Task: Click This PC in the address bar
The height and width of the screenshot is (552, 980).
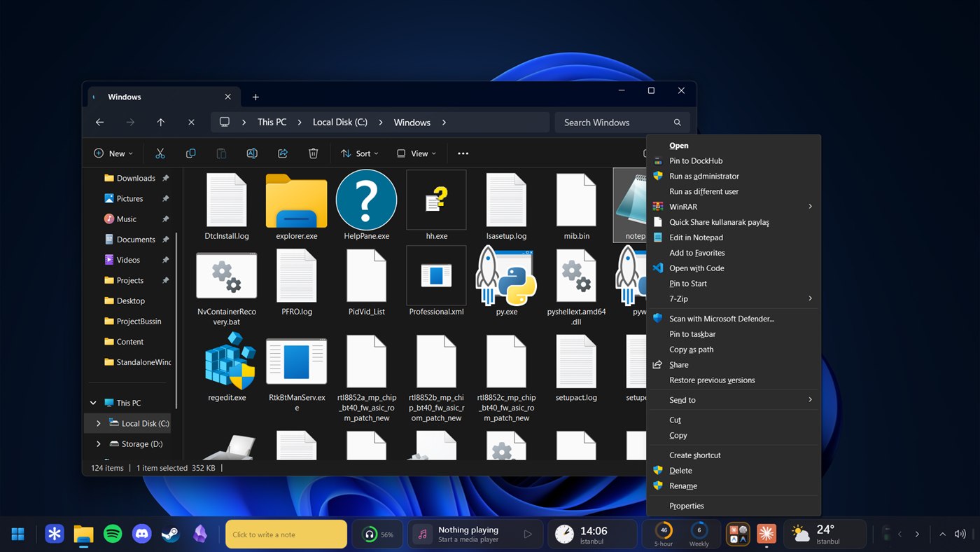Action: pyautogui.click(x=272, y=122)
